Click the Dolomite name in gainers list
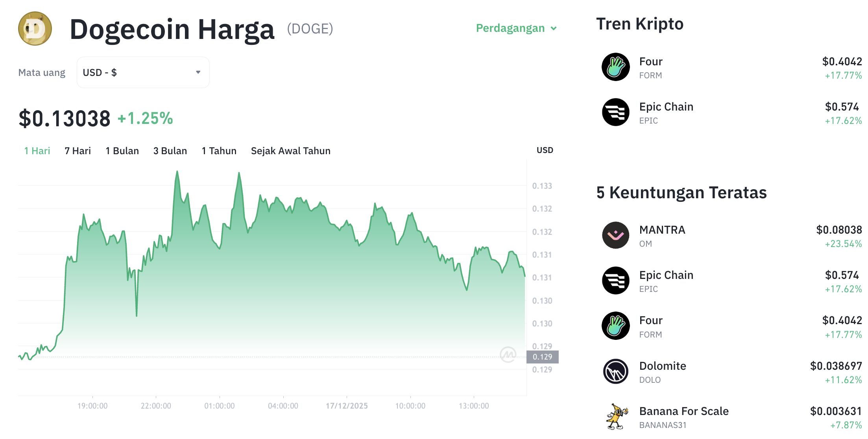The width and height of the screenshot is (868, 439). (x=662, y=365)
